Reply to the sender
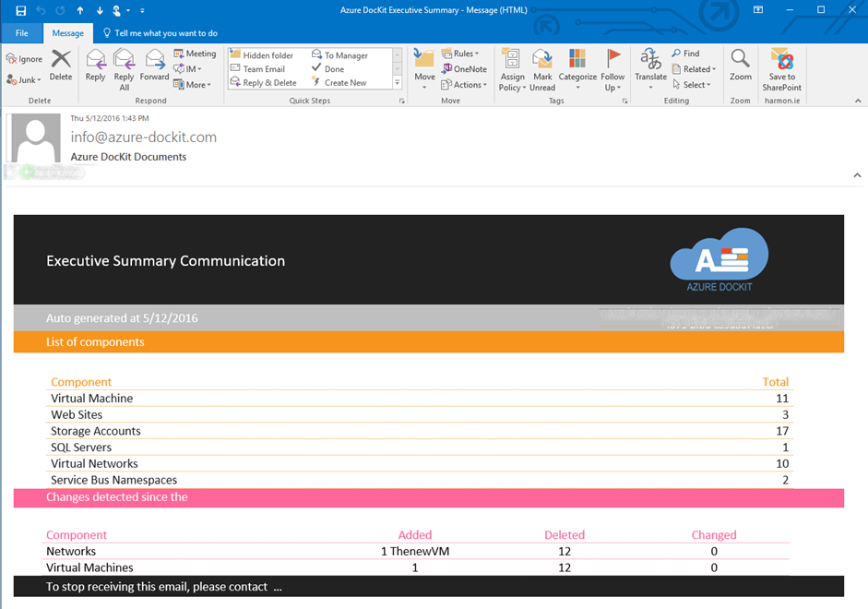868x609 pixels. [x=95, y=66]
